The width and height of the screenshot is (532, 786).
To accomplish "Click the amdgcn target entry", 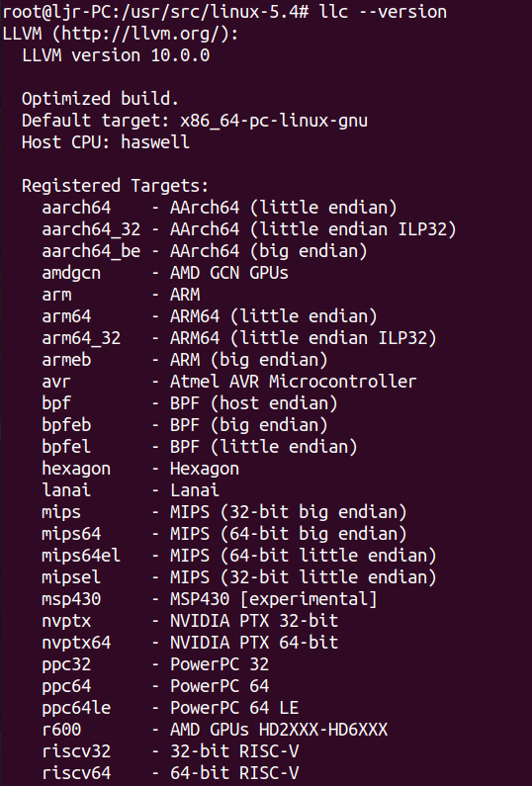I will [165, 273].
